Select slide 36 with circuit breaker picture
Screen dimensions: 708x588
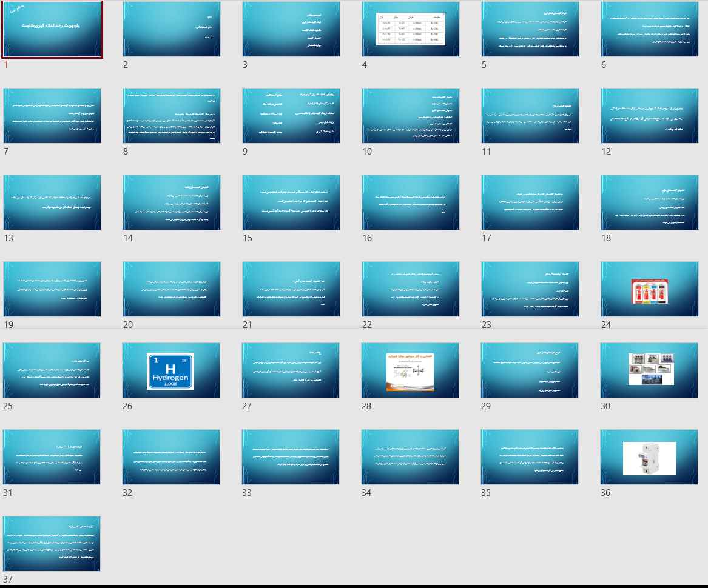[649, 457]
